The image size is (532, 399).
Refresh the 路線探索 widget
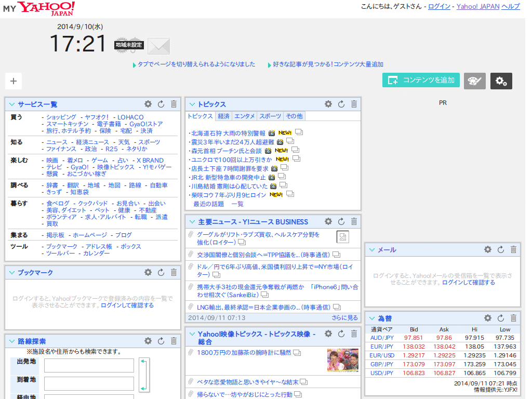pos(161,341)
